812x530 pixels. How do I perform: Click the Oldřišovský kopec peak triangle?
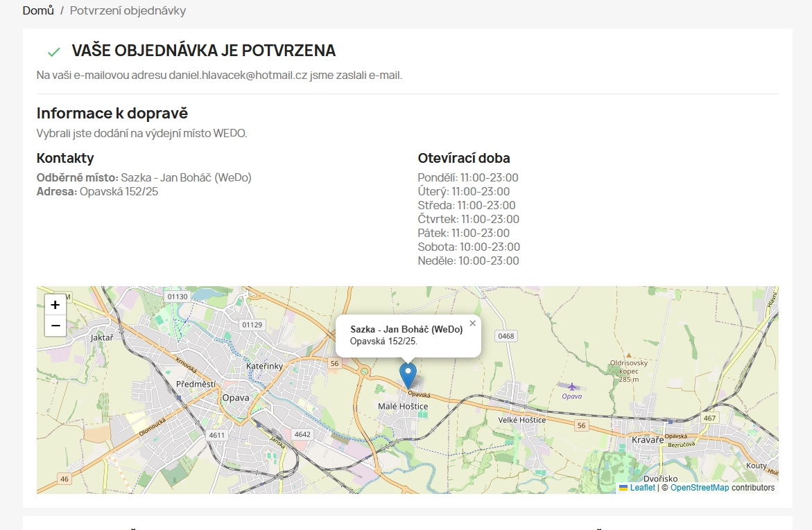coord(628,354)
